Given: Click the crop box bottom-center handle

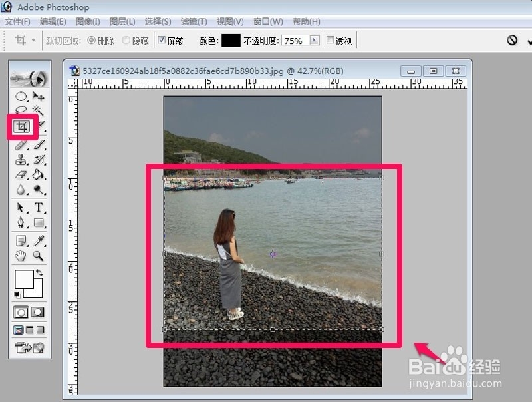Looking at the screenshot, I should coord(273,329).
